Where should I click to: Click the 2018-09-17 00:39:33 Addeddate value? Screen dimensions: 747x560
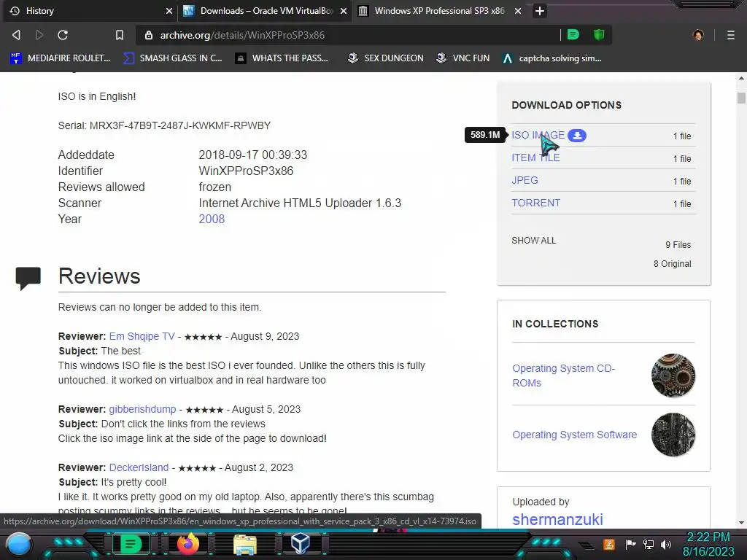click(253, 155)
